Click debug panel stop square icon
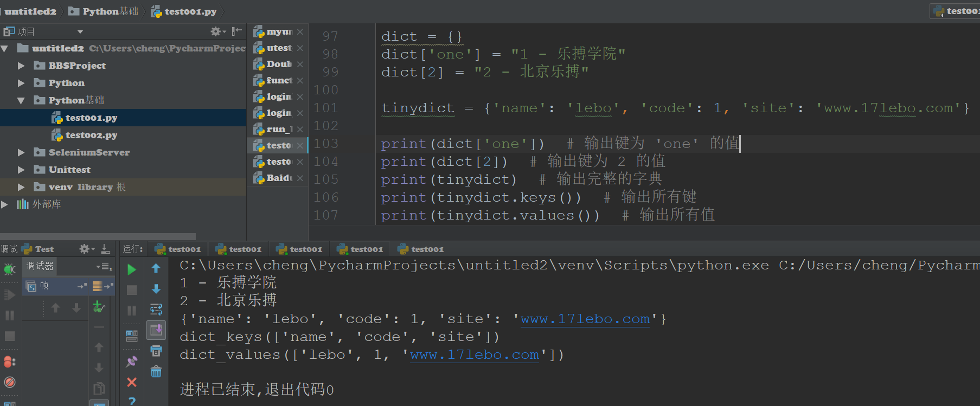Image resolution: width=980 pixels, height=406 pixels. (9, 336)
